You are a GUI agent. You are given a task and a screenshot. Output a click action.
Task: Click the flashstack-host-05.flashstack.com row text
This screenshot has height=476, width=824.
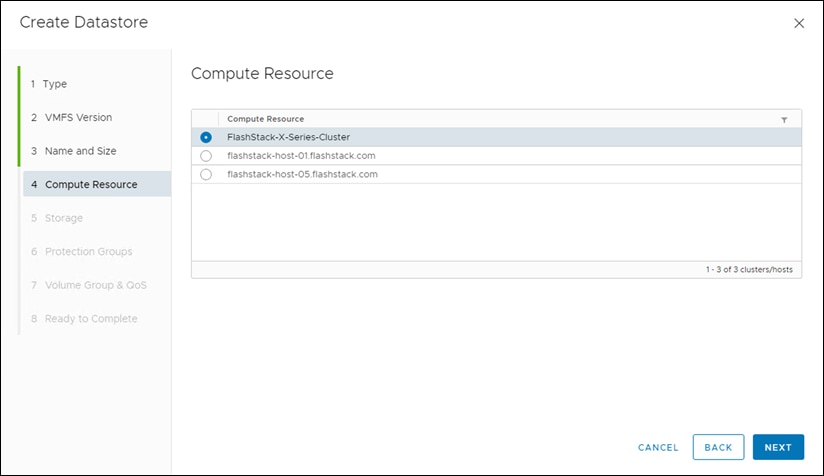pos(302,174)
